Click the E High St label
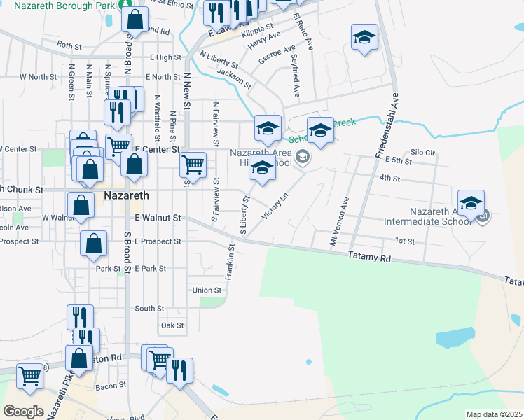 coord(165,57)
